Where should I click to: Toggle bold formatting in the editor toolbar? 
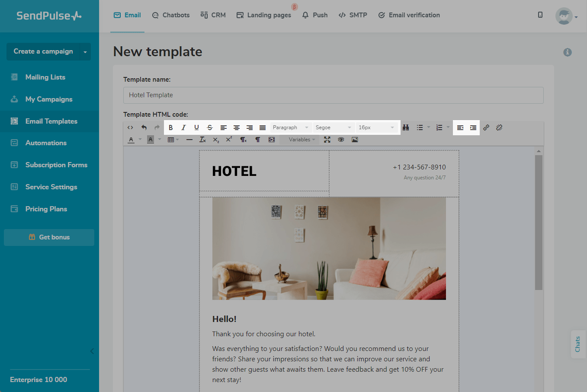click(x=171, y=127)
